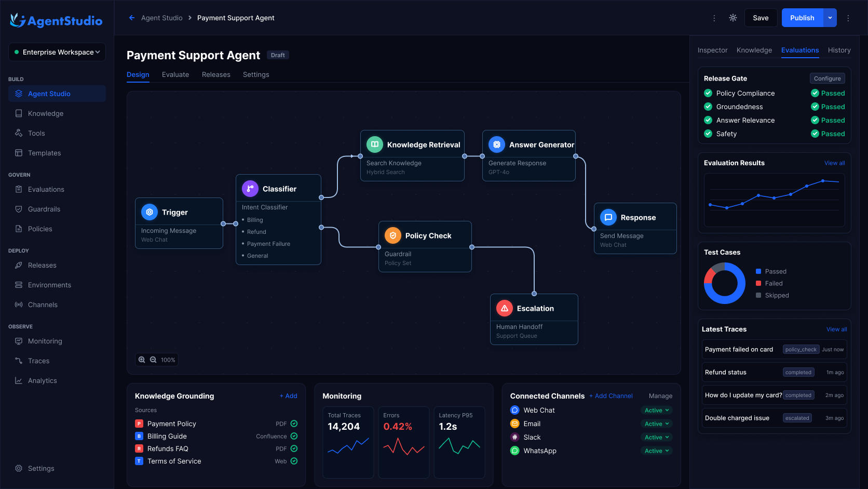The width and height of the screenshot is (868, 489).
Task: Click the Passed legend color swatch
Action: tap(758, 271)
